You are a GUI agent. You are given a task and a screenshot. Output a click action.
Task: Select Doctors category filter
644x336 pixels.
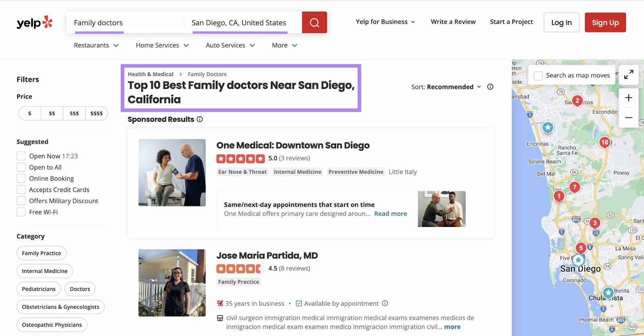click(x=80, y=289)
